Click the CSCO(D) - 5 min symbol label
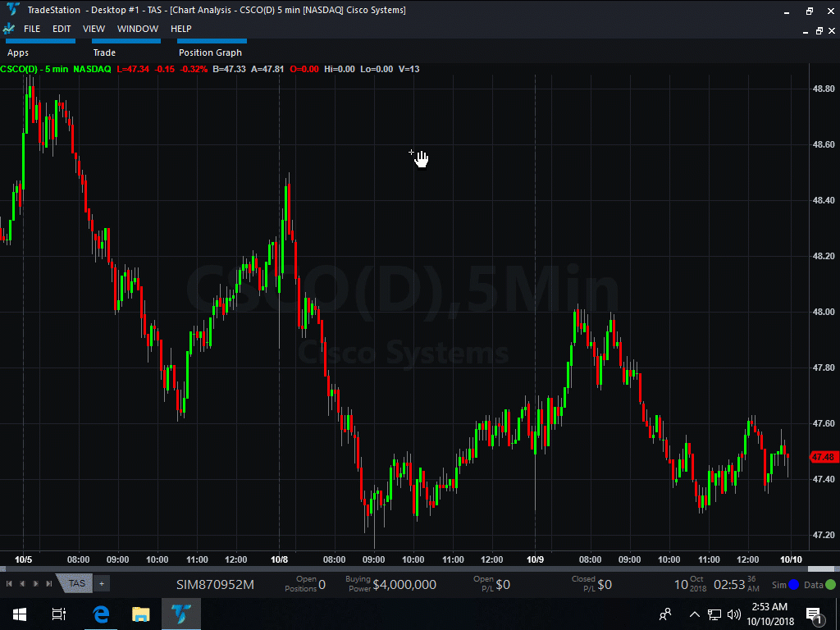Viewport: 840px width, 630px height. [34, 69]
